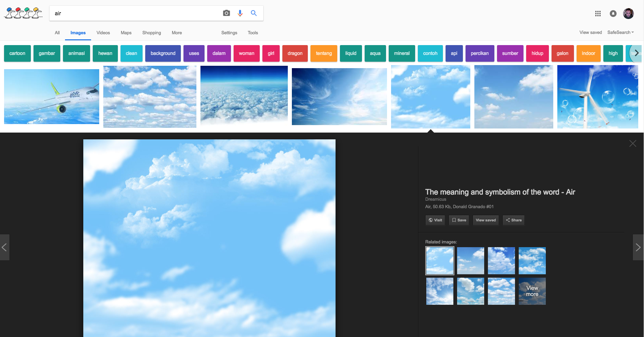Click the camera search-by-image icon
Viewport: 644px width, 337px height.
[x=227, y=13]
